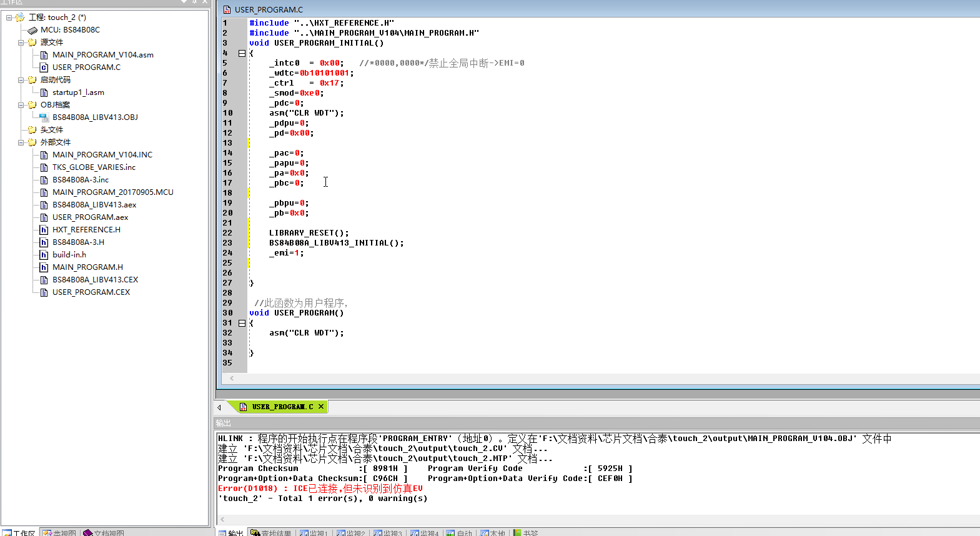Select MAIN_PROGRAM_V104.asm in the tree

[x=103, y=55]
